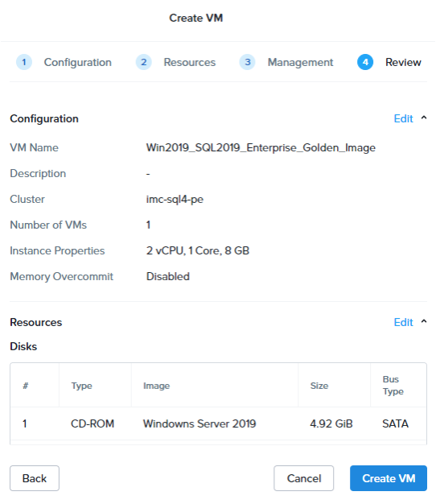Viewport: 436px width, 504px height.
Task: Edit the Configuration section
Action: [403, 118]
